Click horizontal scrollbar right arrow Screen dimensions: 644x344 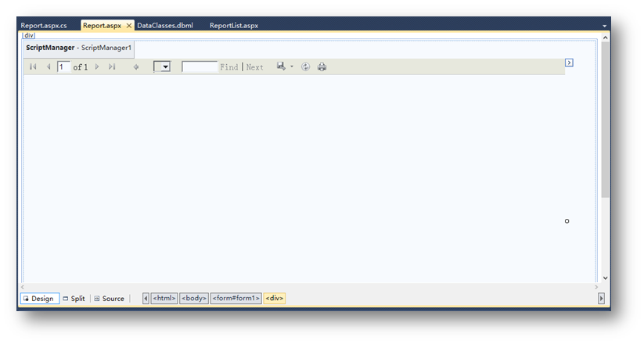[596, 287]
